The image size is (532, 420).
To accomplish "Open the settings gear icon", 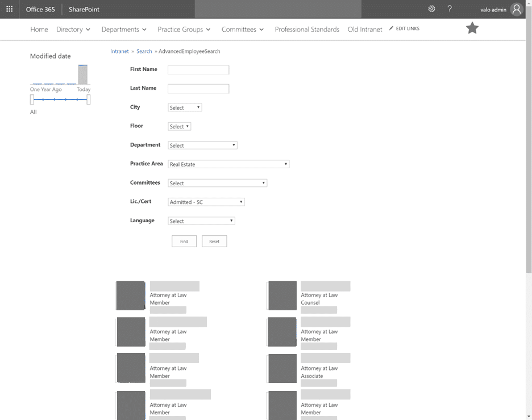I will [x=431, y=9].
